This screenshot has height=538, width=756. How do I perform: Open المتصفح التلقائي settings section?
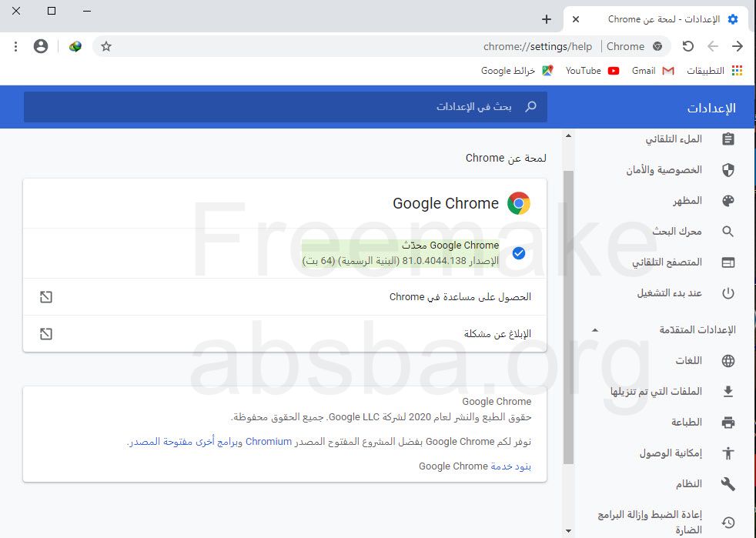pos(667,262)
